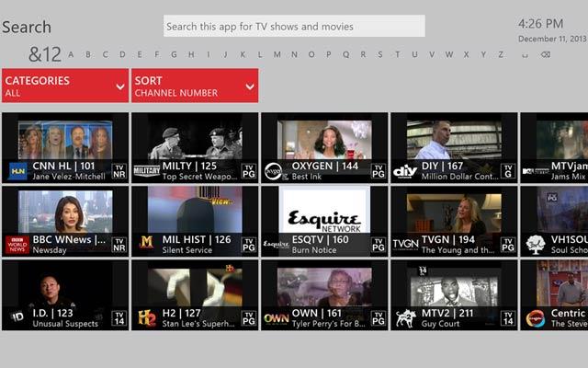Click the BBC World News logo icon
This screenshot has height=368, width=588.
(x=17, y=244)
